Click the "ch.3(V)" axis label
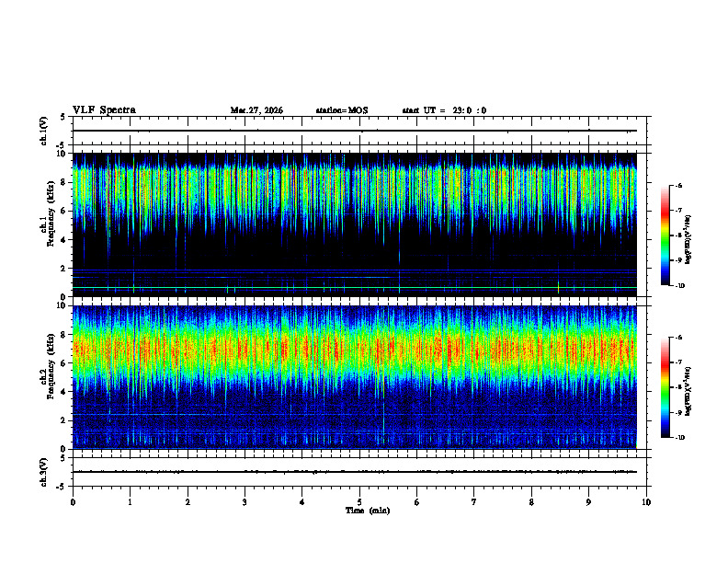The height and width of the screenshot is (563, 728). pos(44,472)
